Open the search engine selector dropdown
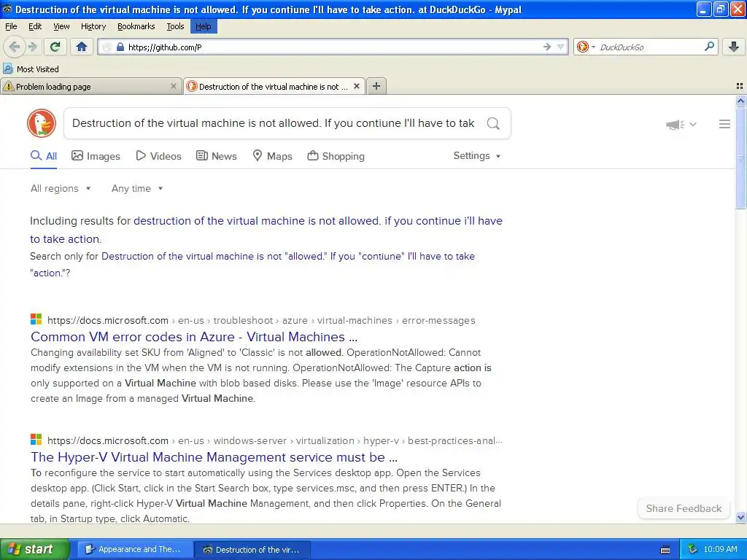This screenshot has width=747, height=560. (586, 47)
